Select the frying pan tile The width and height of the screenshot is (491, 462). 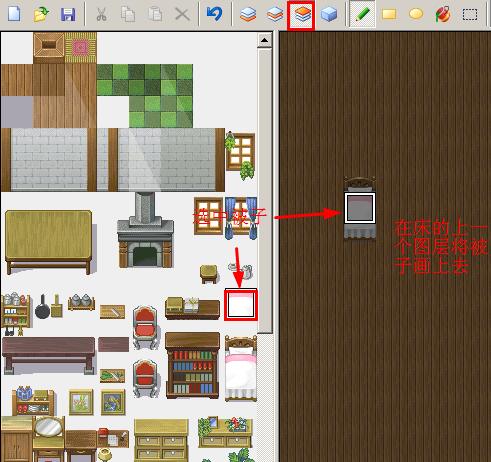coord(42,307)
